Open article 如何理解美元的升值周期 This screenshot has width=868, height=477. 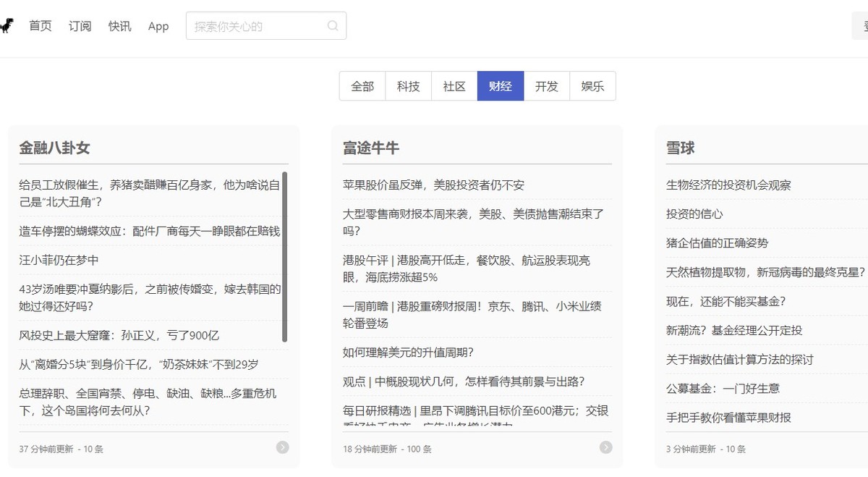coord(409,353)
